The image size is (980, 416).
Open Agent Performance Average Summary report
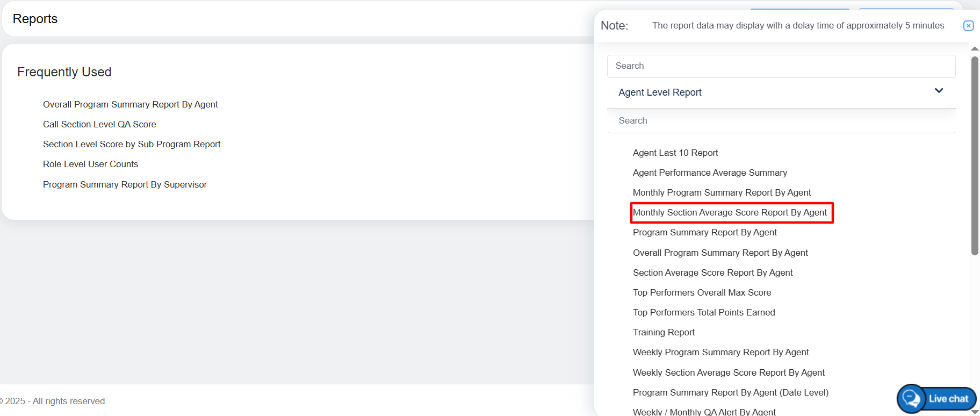coord(709,173)
